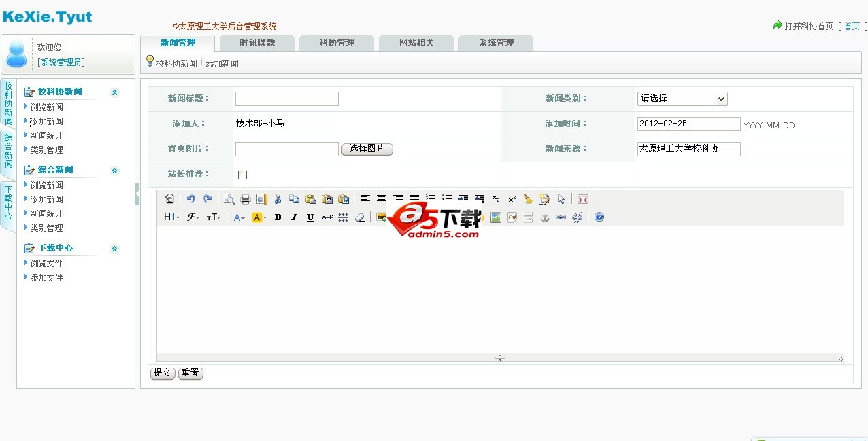Screen dimensions: 868x441
Task: Toggle italic formatting
Action: (294, 217)
